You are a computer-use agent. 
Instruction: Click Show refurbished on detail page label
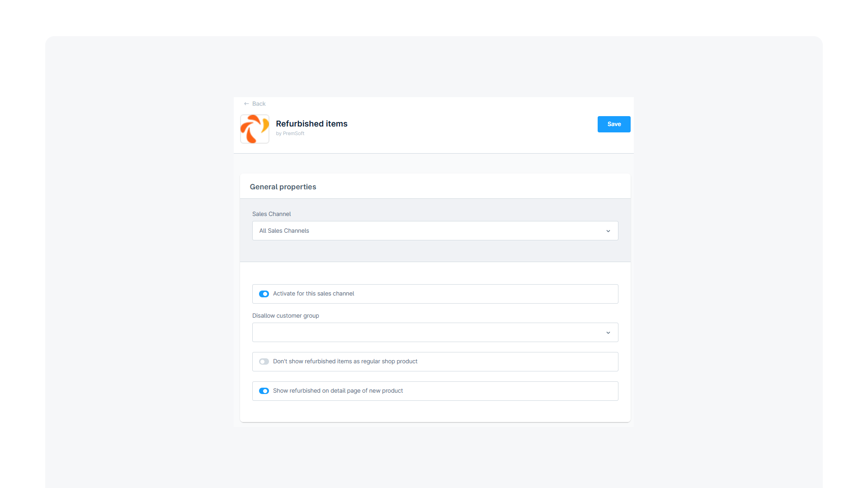tap(338, 391)
